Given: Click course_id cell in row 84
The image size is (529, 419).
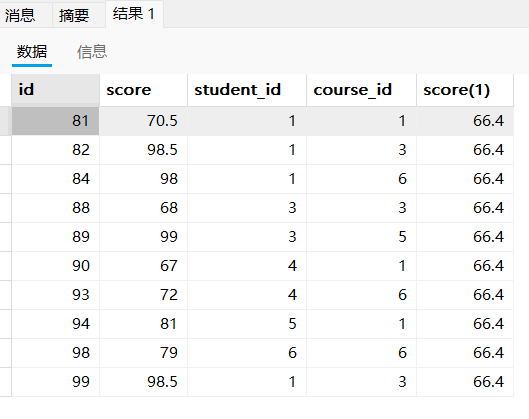Looking at the screenshot, I should click(x=361, y=179).
